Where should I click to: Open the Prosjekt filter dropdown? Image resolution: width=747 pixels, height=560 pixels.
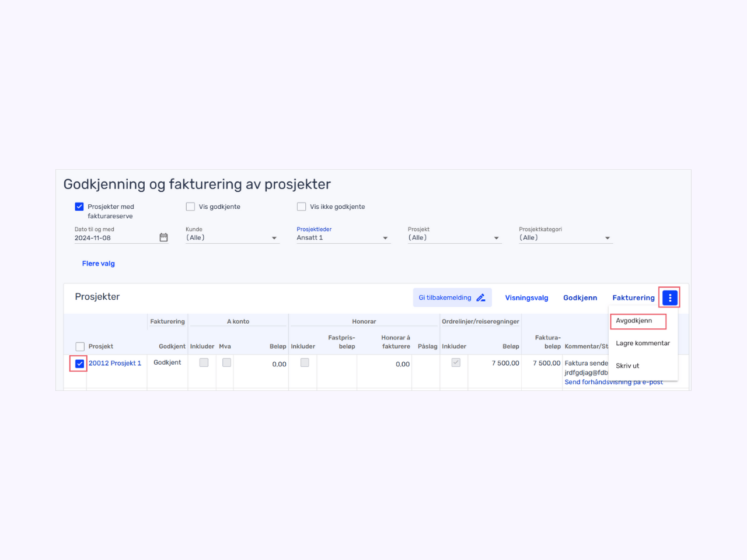(x=455, y=238)
